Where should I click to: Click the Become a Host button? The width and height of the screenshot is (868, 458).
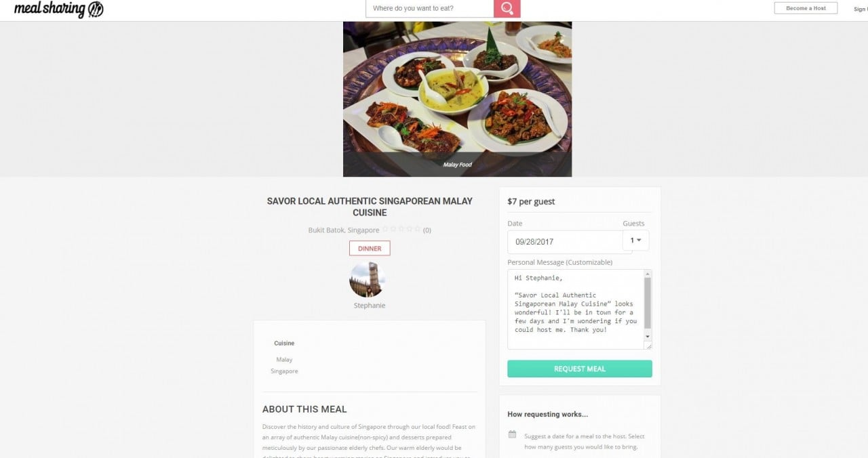[x=806, y=8]
